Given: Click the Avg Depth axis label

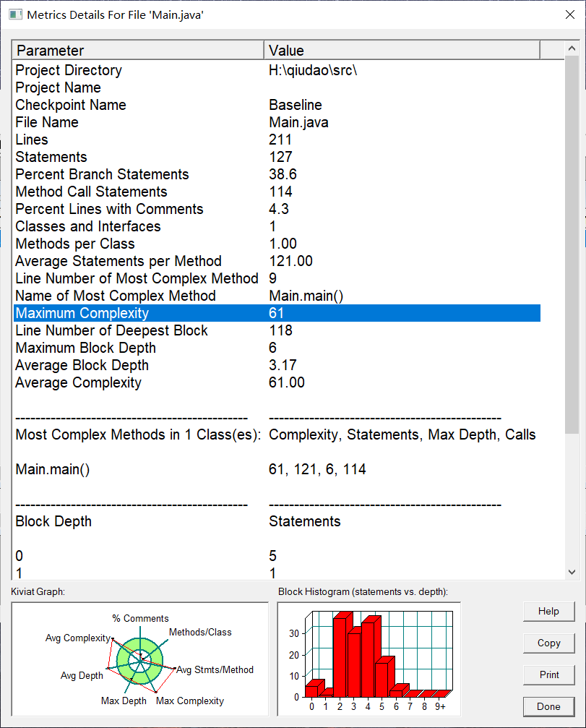Looking at the screenshot, I should [82, 675].
